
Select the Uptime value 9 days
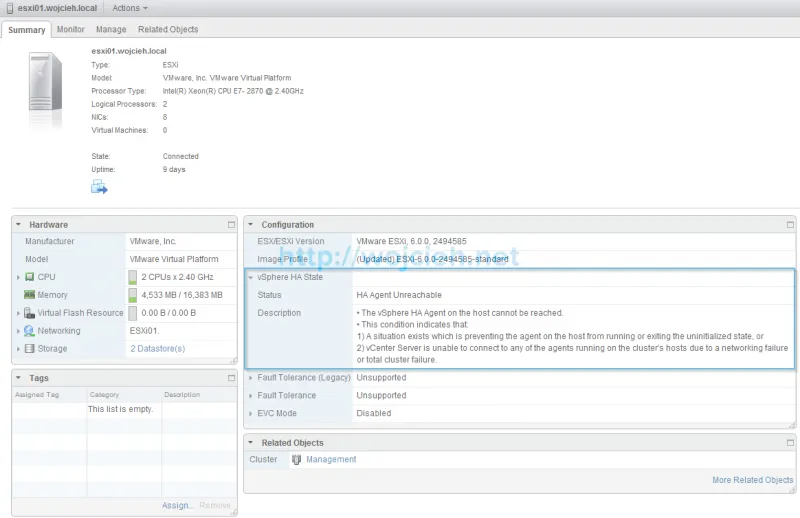(174, 169)
